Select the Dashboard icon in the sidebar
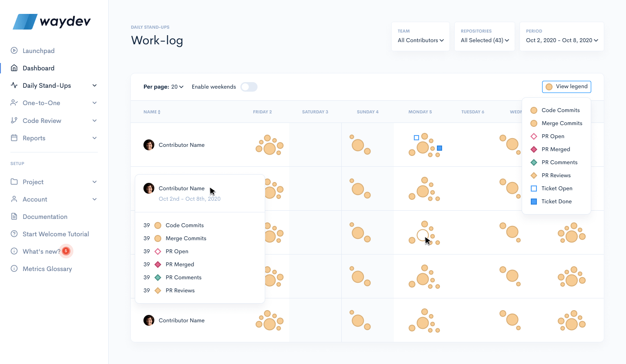This screenshot has height=364, width=626. click(x=14, y=68)
